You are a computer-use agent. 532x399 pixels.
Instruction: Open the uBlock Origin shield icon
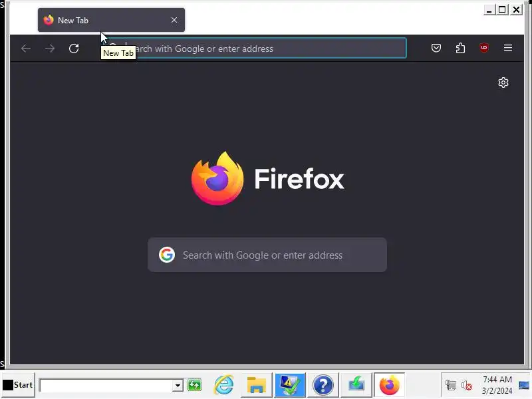click(484, 48)
